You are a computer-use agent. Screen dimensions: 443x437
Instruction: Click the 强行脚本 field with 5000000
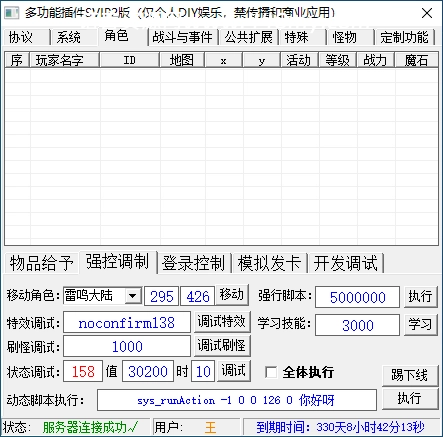(357, 297)
